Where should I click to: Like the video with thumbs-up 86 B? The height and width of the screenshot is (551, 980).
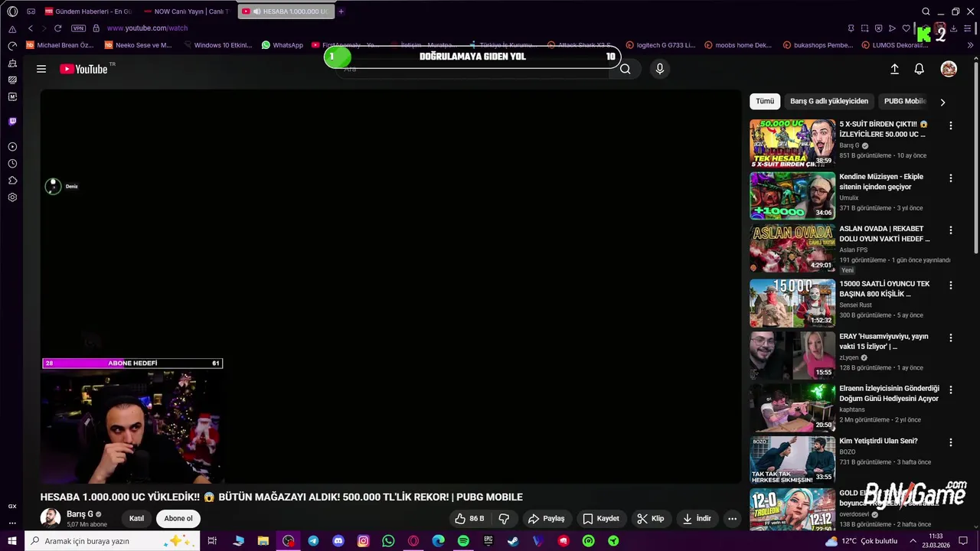(x=469, y=518)
